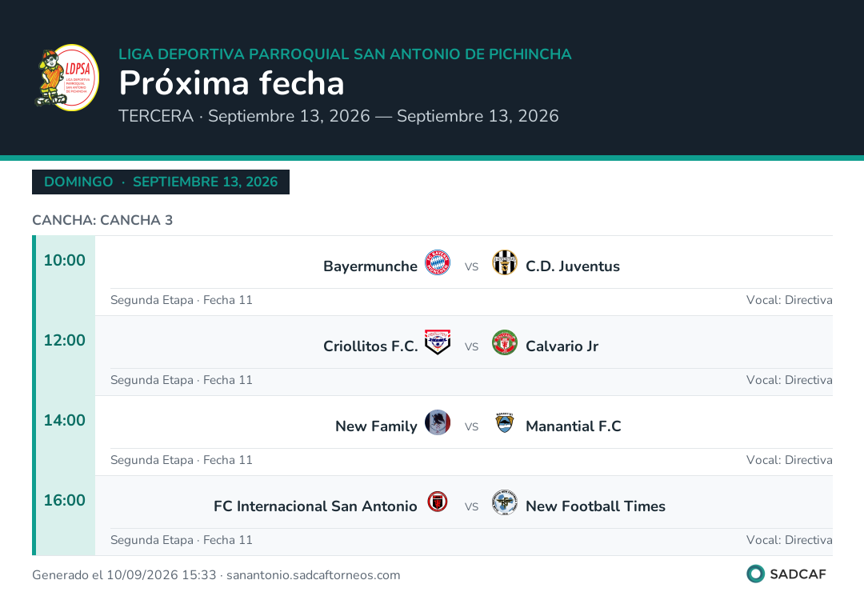Viewport: 864px width, 616px height.
Task: Click the SADCAF ring logo
Action: [755, 574]
